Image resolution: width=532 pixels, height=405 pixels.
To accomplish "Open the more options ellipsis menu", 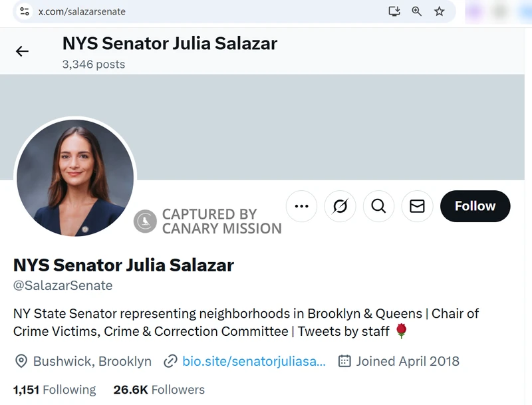I will coord(301,206).
